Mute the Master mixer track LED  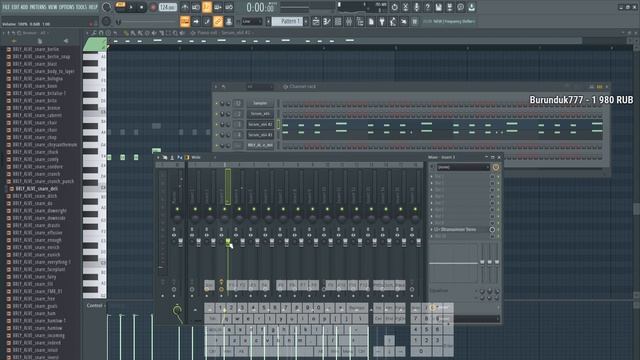(177, 209)
